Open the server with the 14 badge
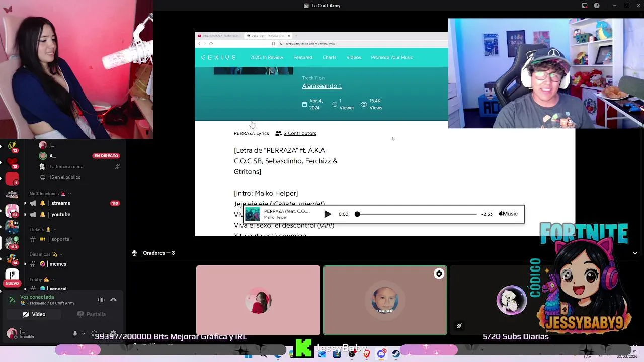 click(12, 258)
